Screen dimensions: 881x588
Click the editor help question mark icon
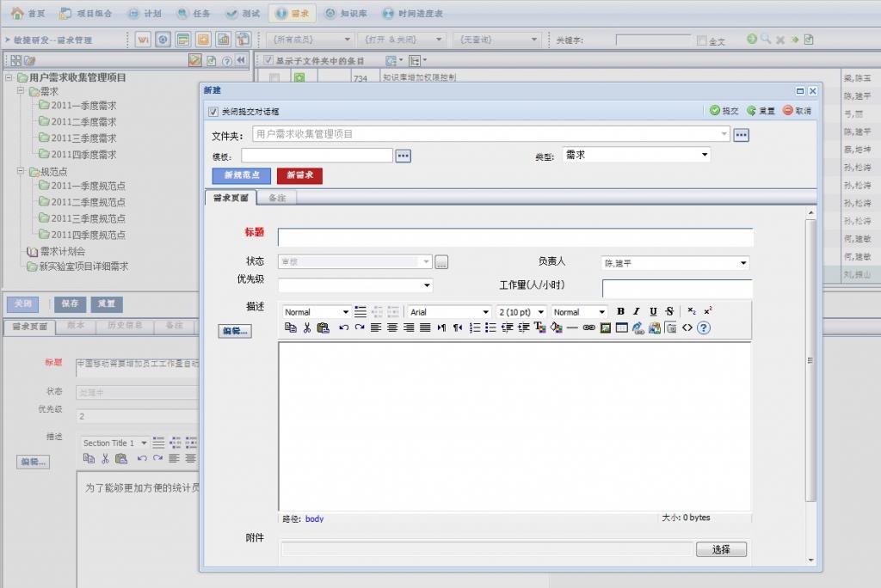tap(703, 328)
